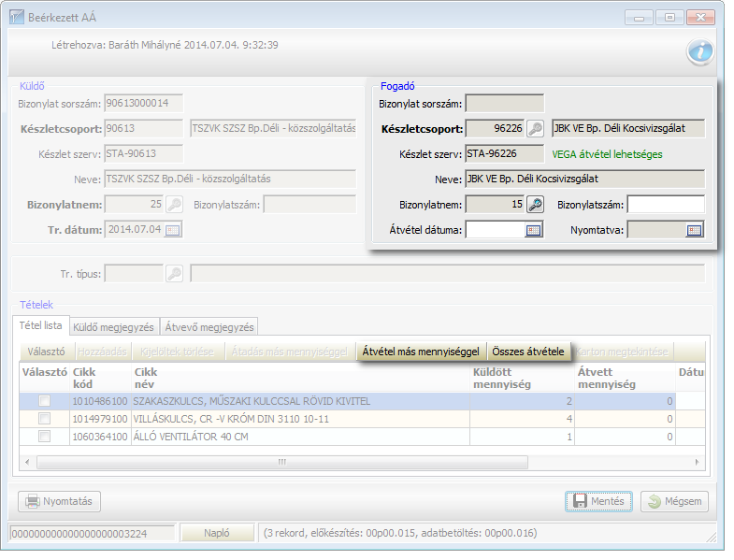The height and width of the screenshot is (560, 734).
Task: Open Küldő megjegyzés tab
Action: 113,327
